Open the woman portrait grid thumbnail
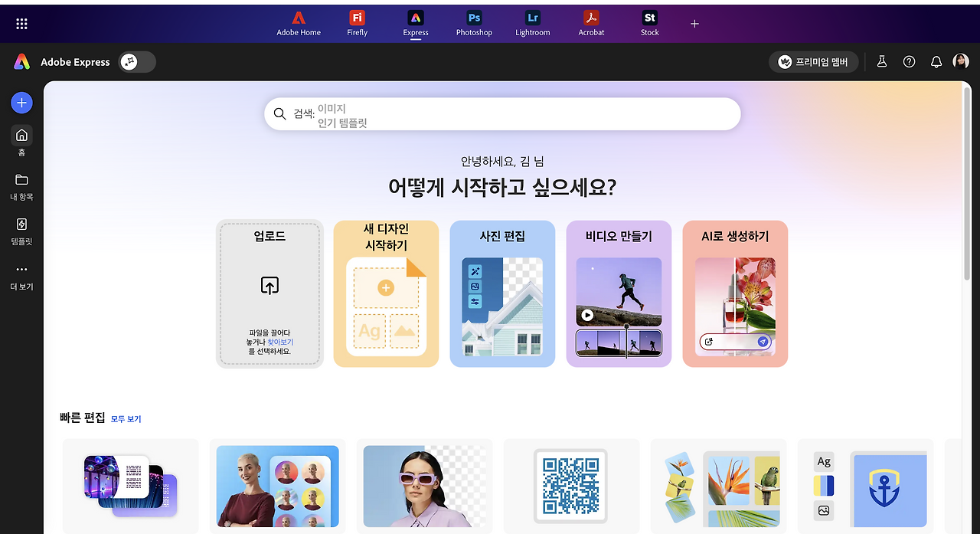This screenshot has height=534, width=980. point(277,486)
